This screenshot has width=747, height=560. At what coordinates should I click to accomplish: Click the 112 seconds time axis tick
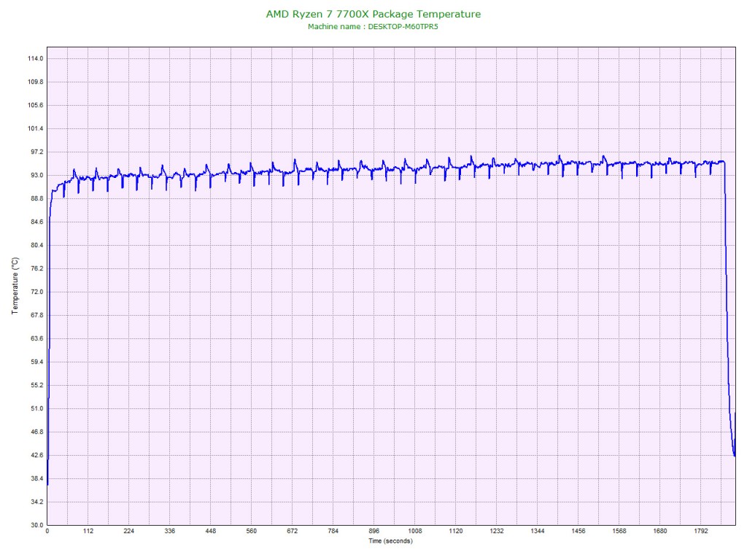click(x=88, y=532)
